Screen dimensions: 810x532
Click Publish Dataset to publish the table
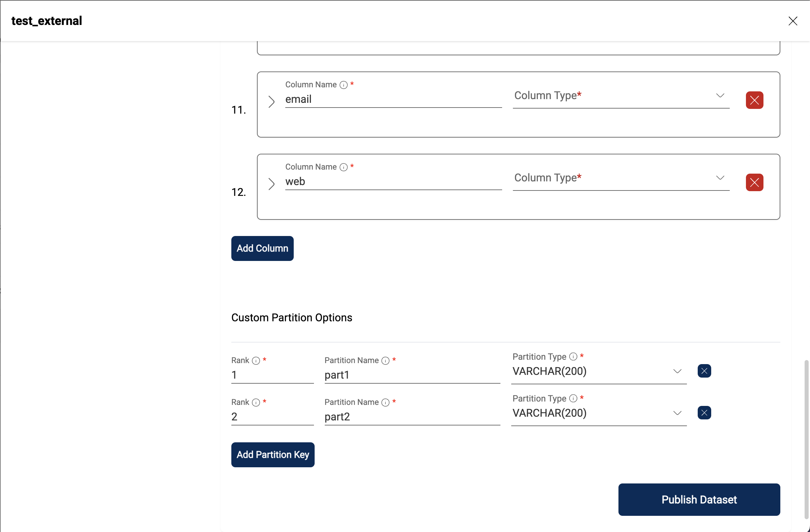699,499
